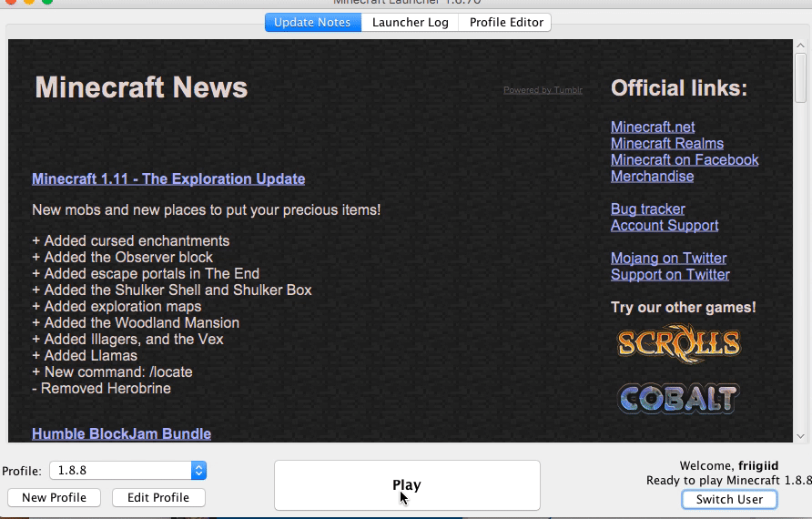Click '+ Added escape portals in The End'
Screen dimensions: 812x519
(146, 274)
